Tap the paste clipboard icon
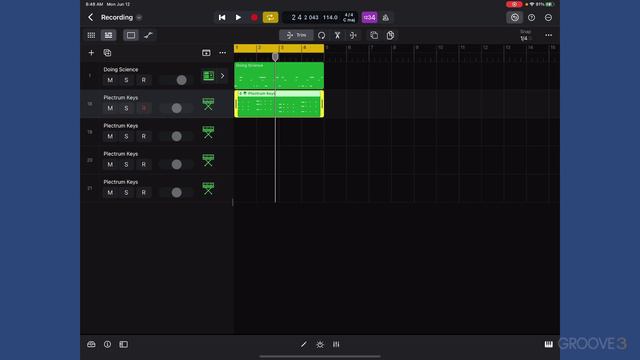 tap(390, 35)
